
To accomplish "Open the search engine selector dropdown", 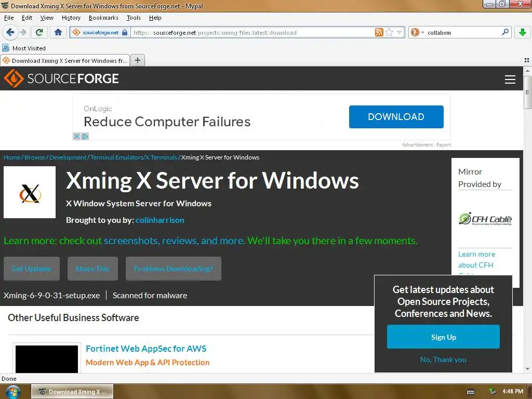I will (417, 33).
